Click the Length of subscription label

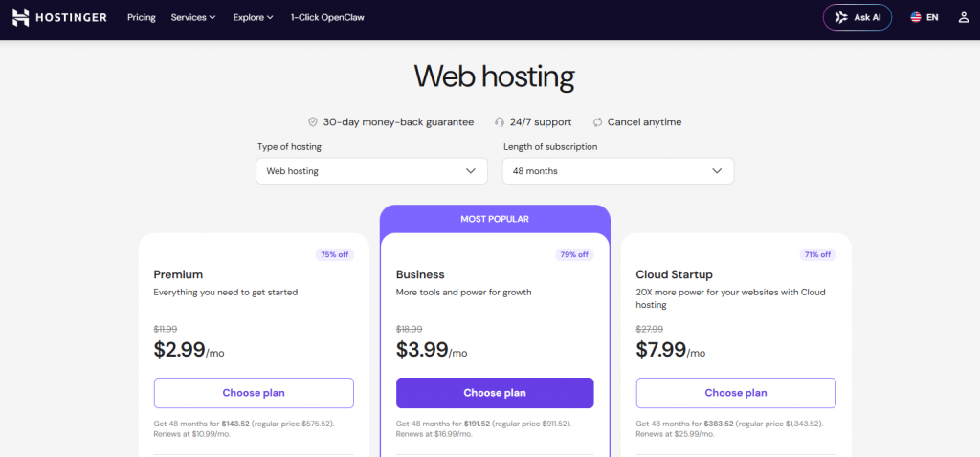[x=550, y=147]
